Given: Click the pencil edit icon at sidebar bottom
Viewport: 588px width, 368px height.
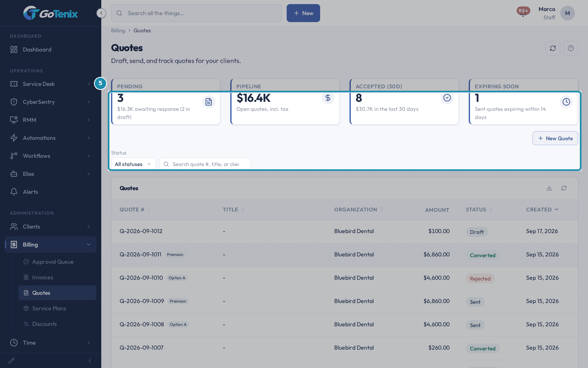Looking at the screenshot, I should tap(11, 360).
